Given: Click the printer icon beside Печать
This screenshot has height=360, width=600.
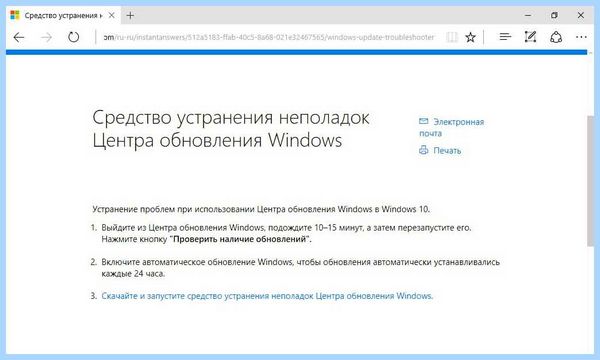Looking at the screenshot, I should 423,150.
